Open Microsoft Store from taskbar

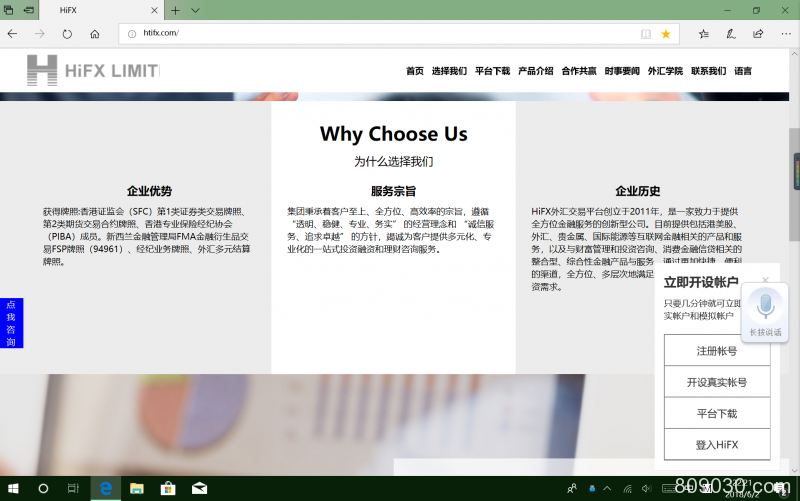pyautogui.click(x=168, y=489)
